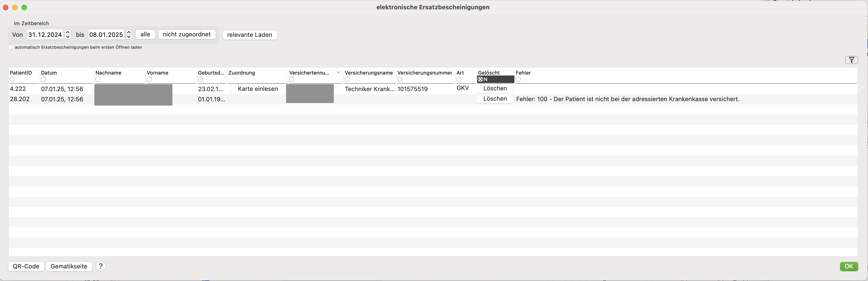
Task: Sort by the Nachname column header
Action: pos(108,73)
